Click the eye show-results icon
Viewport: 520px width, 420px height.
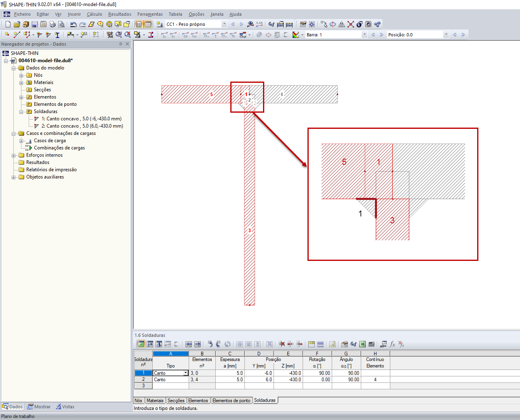click(251, 24)
